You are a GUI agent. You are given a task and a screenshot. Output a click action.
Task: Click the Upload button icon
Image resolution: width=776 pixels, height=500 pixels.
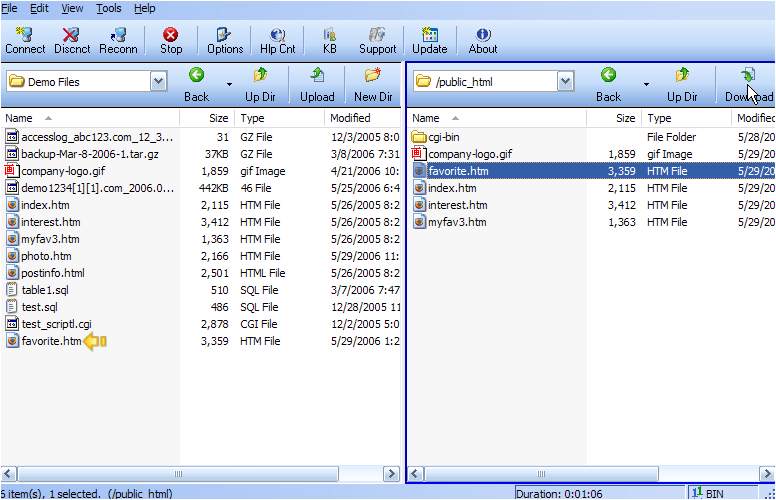point(317,85)
